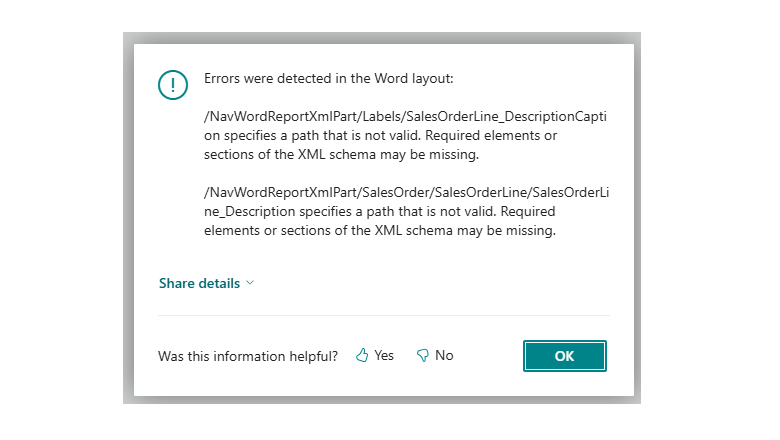Click the thumbs down icon
The height and width of the screenshot is (440, 780).
[x=422, y=356]
